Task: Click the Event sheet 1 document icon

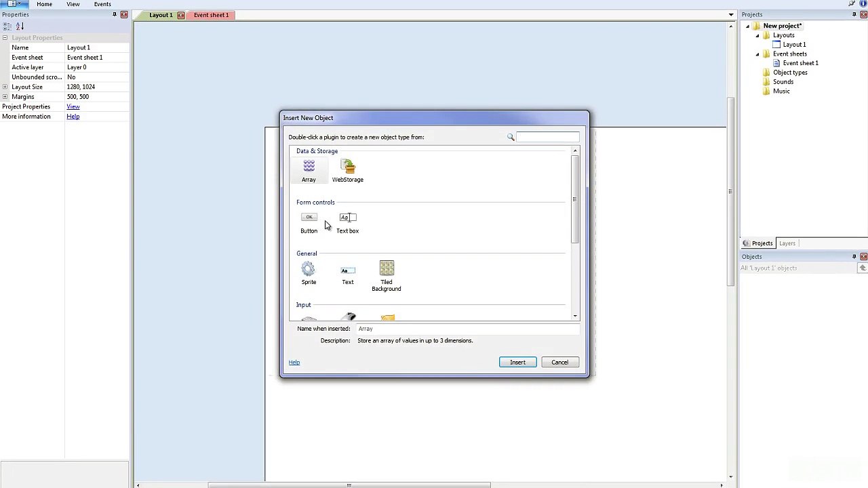Action: pyautogui.click(x=777, y=63)
